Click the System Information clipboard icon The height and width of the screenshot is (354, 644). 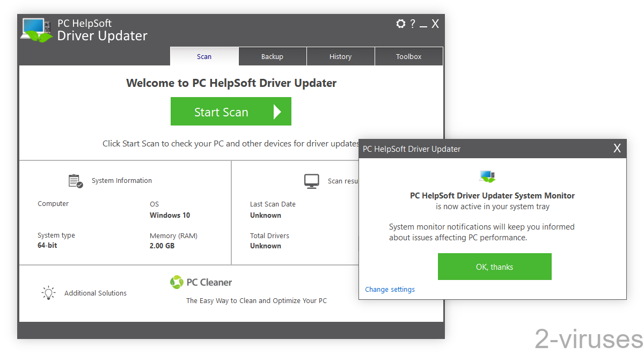76,181
